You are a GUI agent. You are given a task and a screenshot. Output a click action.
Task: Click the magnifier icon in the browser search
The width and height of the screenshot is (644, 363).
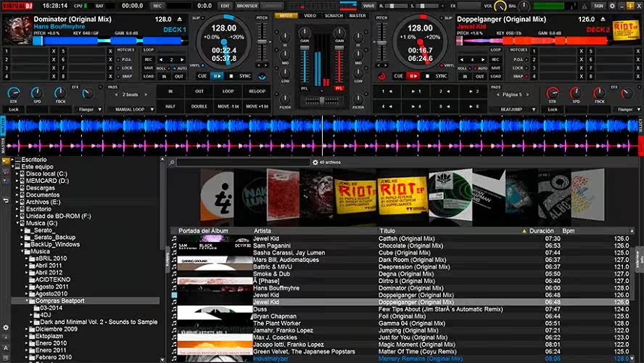click(172, 163)
